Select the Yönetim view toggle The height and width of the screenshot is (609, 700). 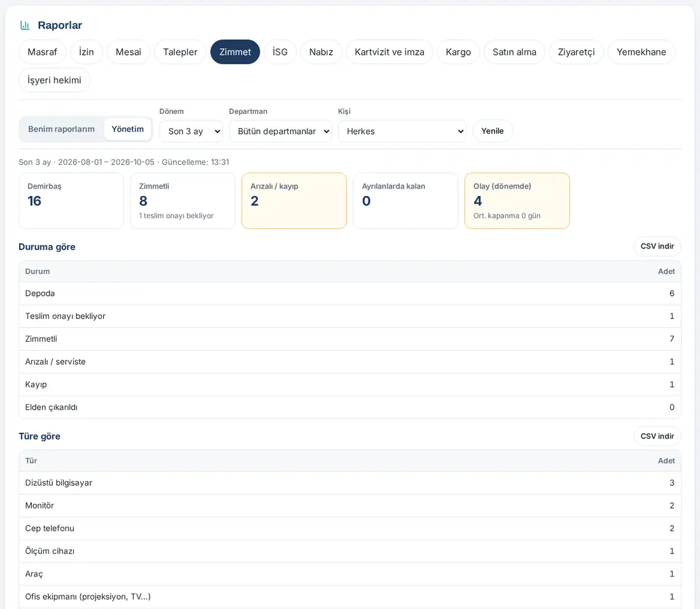[x=128, y=129]
